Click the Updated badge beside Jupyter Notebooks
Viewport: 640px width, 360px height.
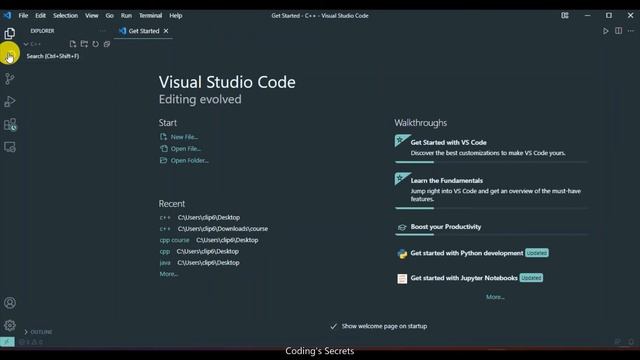click(531, 278)
